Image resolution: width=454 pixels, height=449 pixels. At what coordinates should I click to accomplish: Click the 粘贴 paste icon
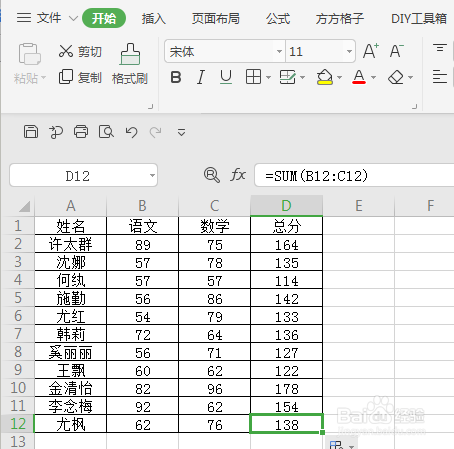(30, 54)
